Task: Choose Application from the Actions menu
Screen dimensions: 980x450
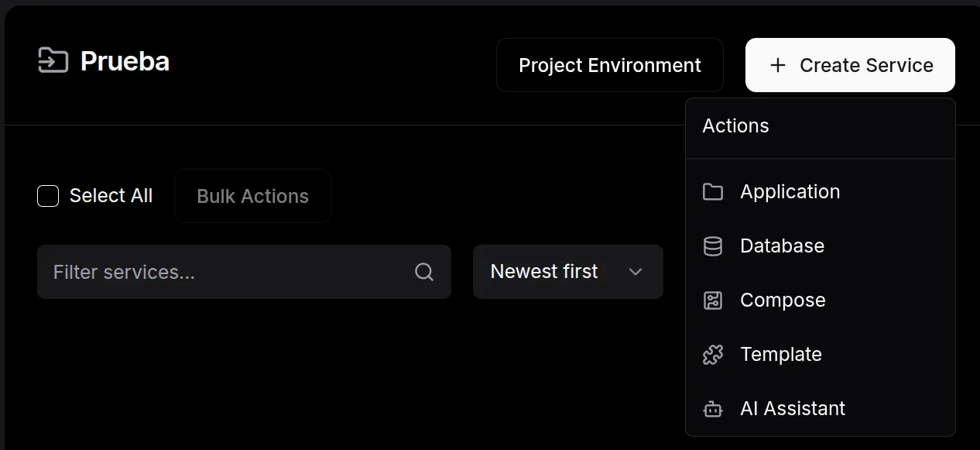Action: 790,192
